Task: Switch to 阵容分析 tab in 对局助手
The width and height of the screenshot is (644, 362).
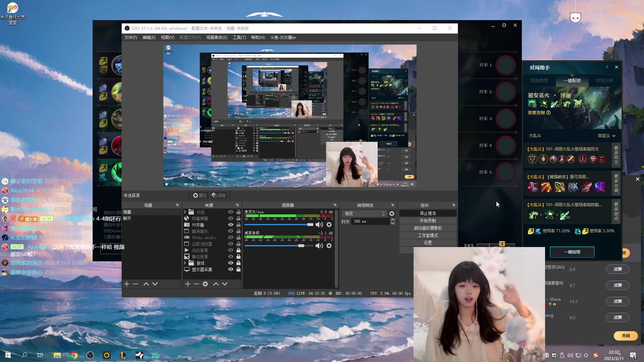Action: tap(605, 80)
